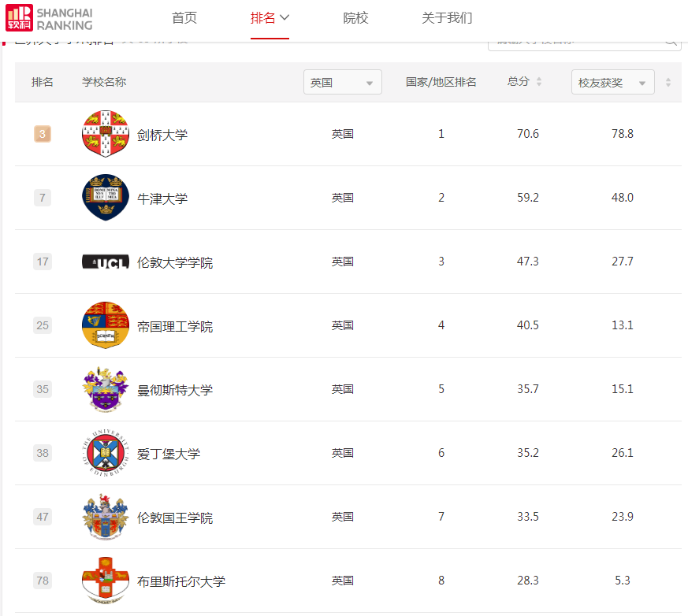Click total score 35.2
Viewport: 688px width, 616px height.
(528, 453)
